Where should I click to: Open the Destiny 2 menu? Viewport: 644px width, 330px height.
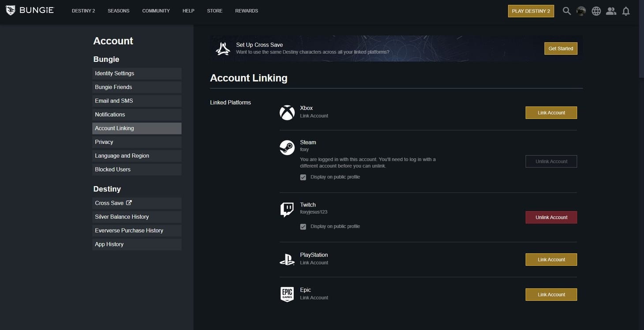coord(83,10)
